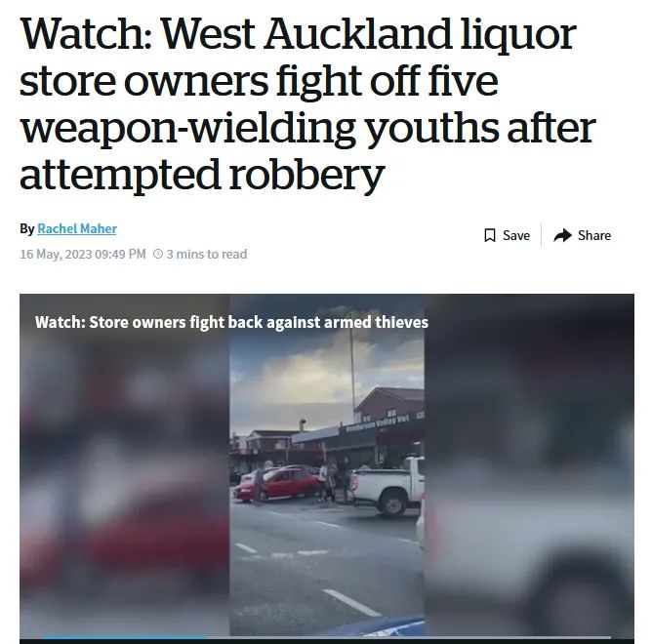Play the video by clicking the red car
Image resolution: width=652 pixels, height=644 pixels.
tap(276, 483)
